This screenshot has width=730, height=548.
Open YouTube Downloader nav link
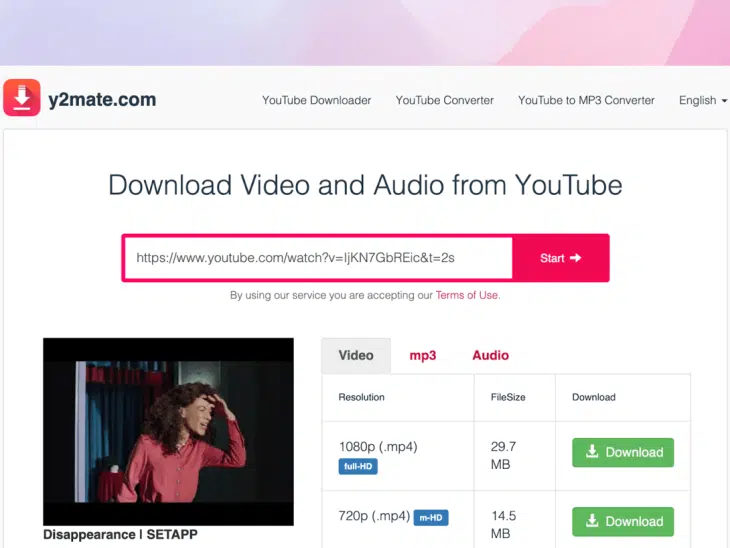tap(317, 100)
